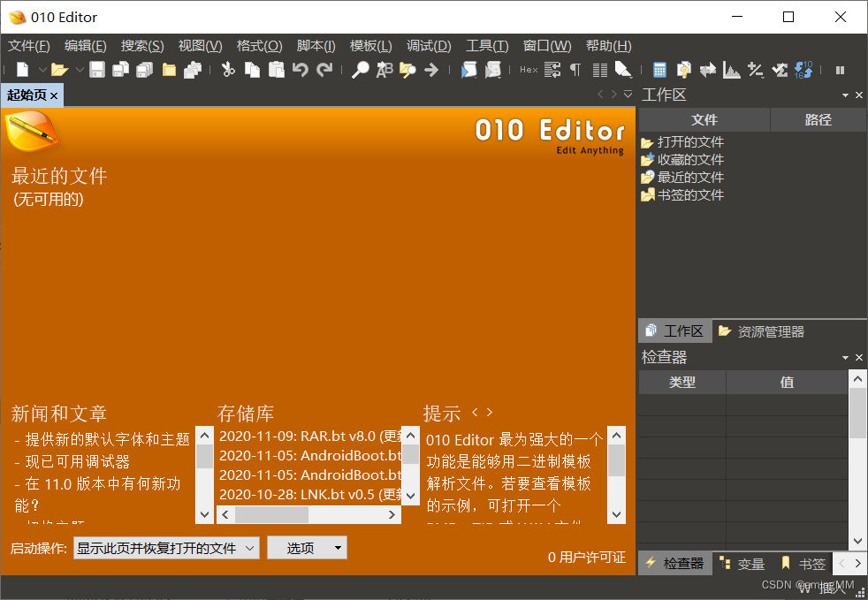Screen dimensions: 868x600
Task: Open the 帮助(H) menu
Action: pyautogui.click(x=608, y=46)
